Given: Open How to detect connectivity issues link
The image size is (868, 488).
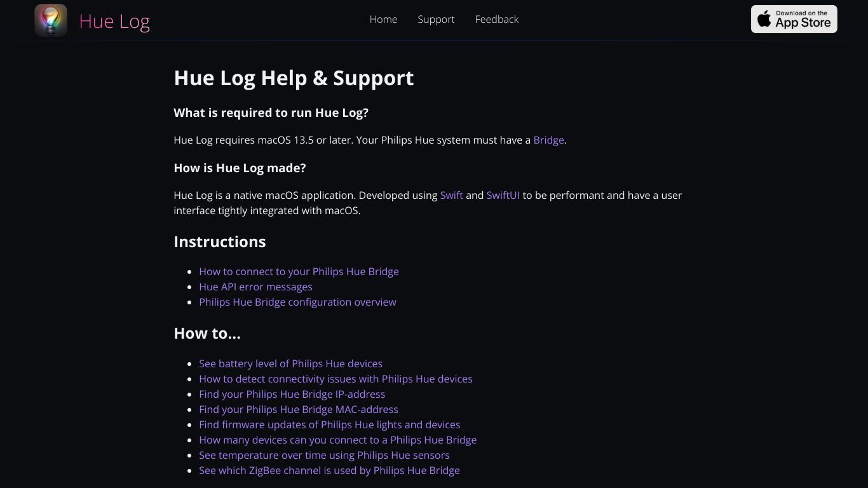Looking at the screenshot, I should click(x=336, y=379).
